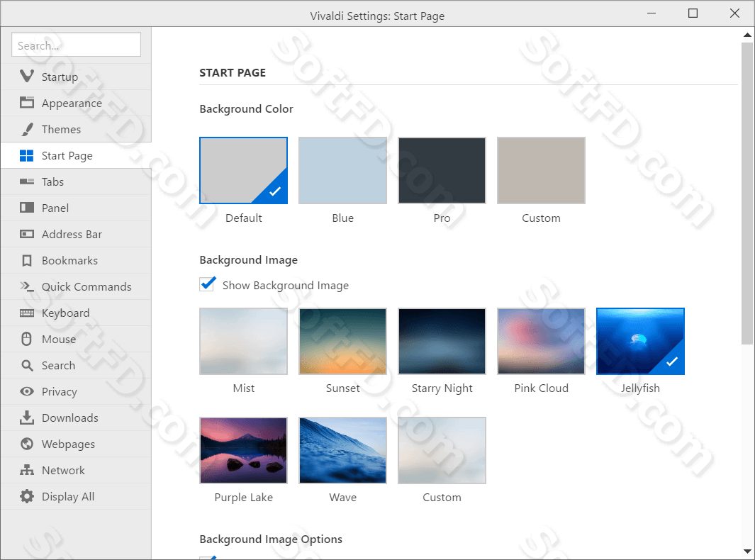Uncheck Show Background Image checkbox
This screenshot has width=755, height=560.
[208, 284]
